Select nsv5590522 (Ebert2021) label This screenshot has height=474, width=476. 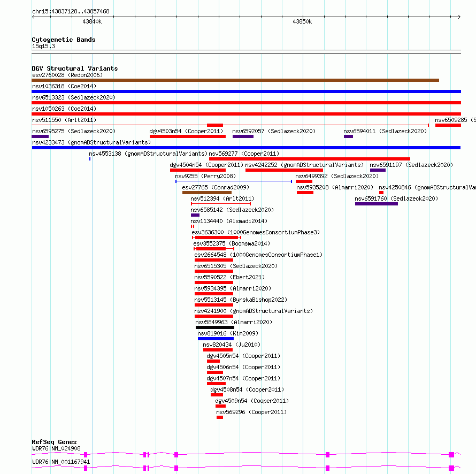229,277
